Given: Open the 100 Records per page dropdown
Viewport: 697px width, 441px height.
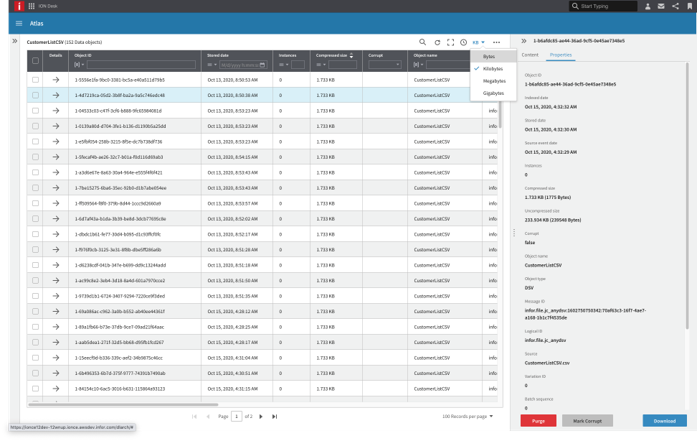Looking at the screenshot, I should (x=468, y=416).
